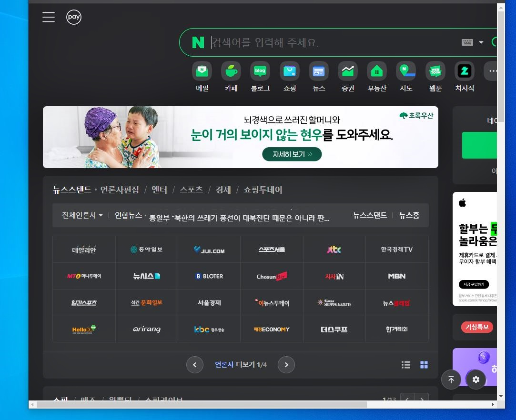Open the 웹툰 webtoon icon
The width and height of the screenshot is (516, 420).
(435, 70)
